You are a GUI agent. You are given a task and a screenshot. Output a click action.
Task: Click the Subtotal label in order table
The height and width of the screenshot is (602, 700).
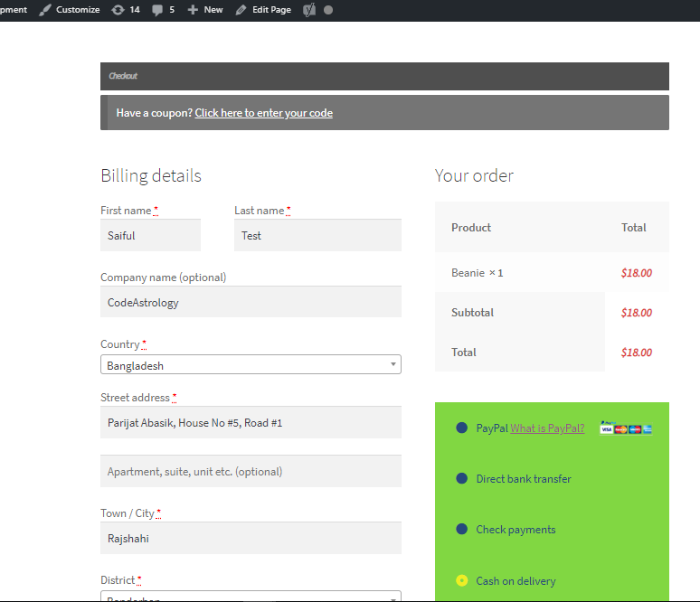[472, 313]
